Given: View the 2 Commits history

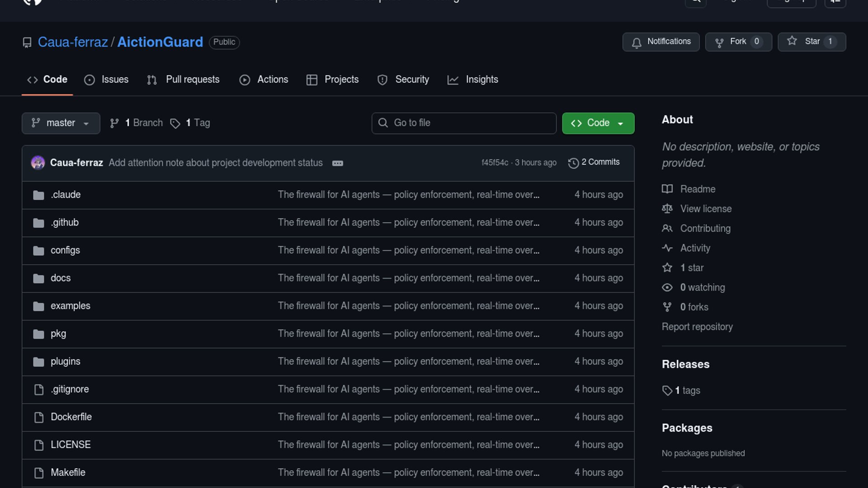Looking at the screenshot, I should [594, 162].
